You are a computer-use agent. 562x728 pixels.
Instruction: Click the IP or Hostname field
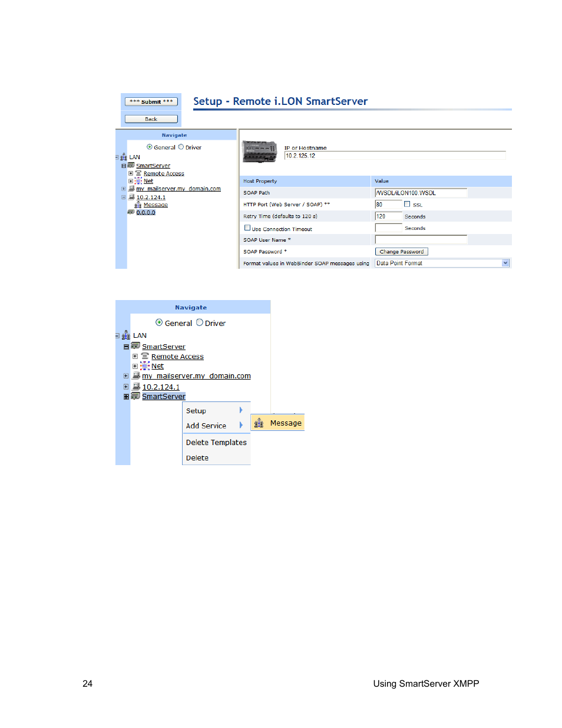(395, 156)
